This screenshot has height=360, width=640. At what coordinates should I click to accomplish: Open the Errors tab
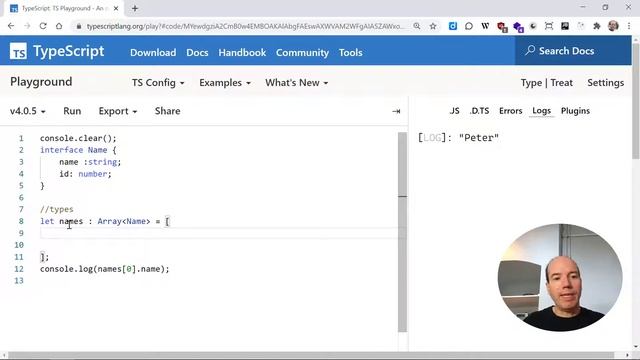511,111
